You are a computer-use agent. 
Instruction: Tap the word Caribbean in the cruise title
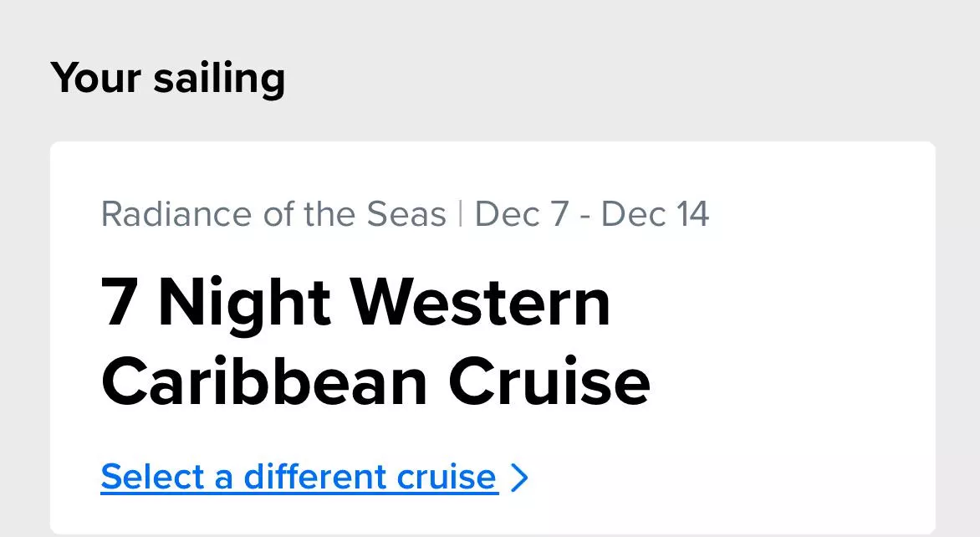[266, 381]
